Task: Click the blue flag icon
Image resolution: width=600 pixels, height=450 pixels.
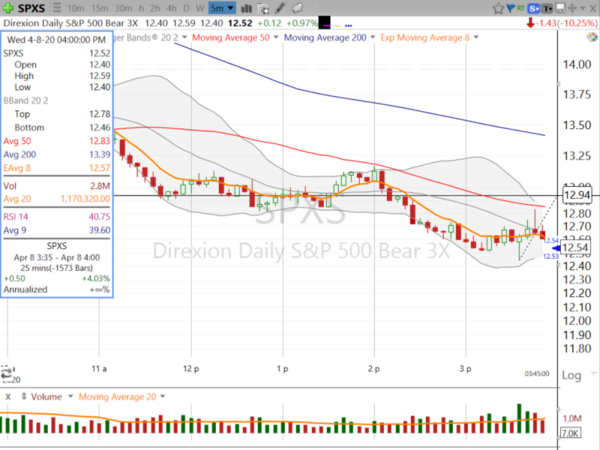Action: pos(510,8)
